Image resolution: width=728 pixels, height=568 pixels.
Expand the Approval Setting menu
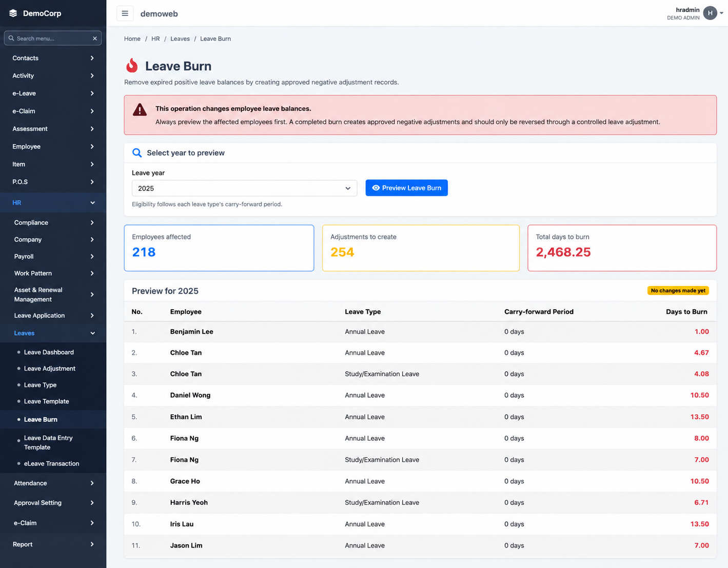coord(53,503)
